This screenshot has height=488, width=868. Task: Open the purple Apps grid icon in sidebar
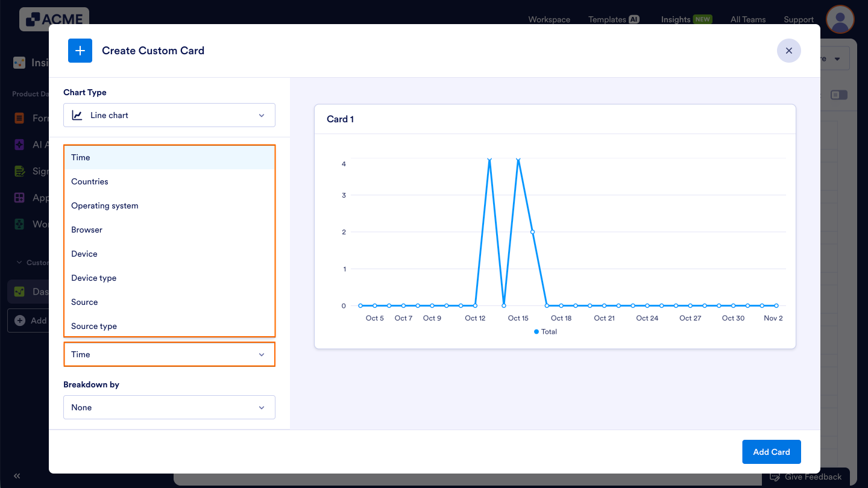pyautogui.click(x=19, y=198)
